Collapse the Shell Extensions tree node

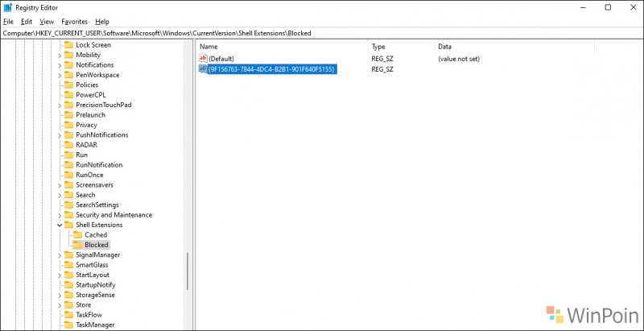coord(60,225)
